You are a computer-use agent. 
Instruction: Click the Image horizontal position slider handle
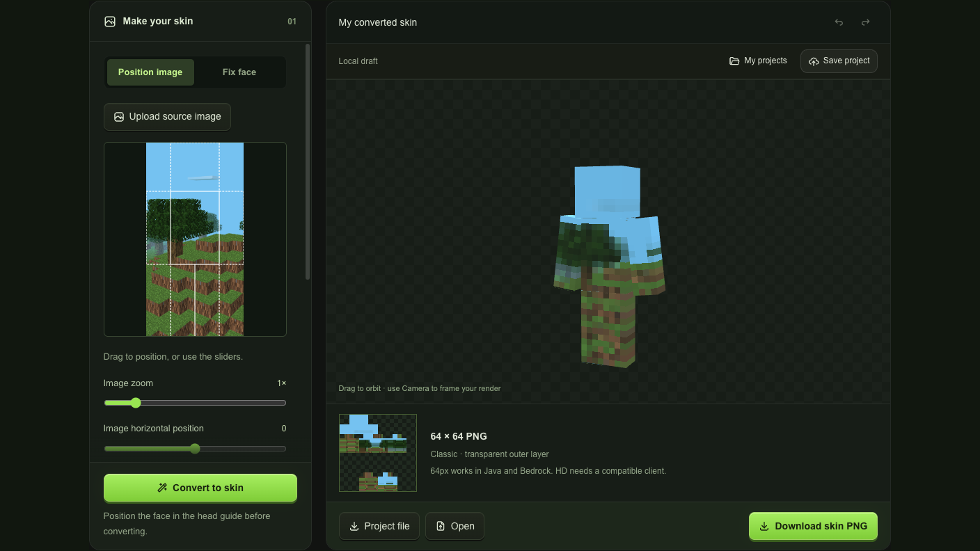pos(195,449)
